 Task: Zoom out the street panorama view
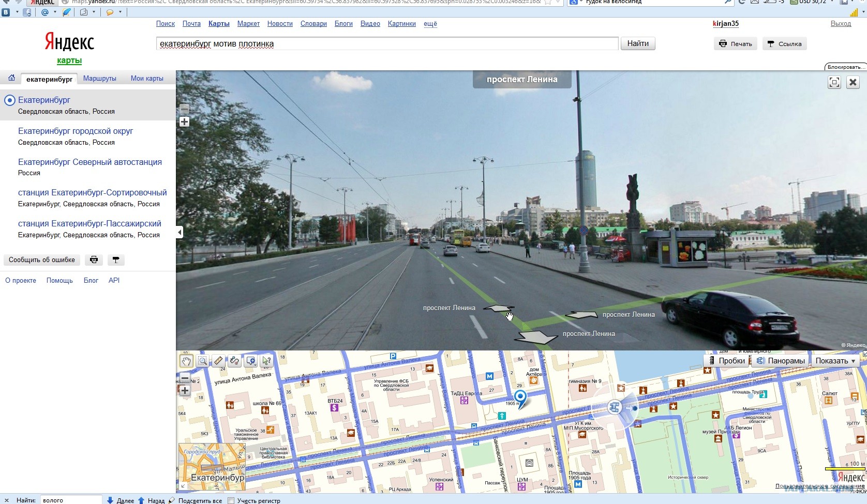click(184, 109)
